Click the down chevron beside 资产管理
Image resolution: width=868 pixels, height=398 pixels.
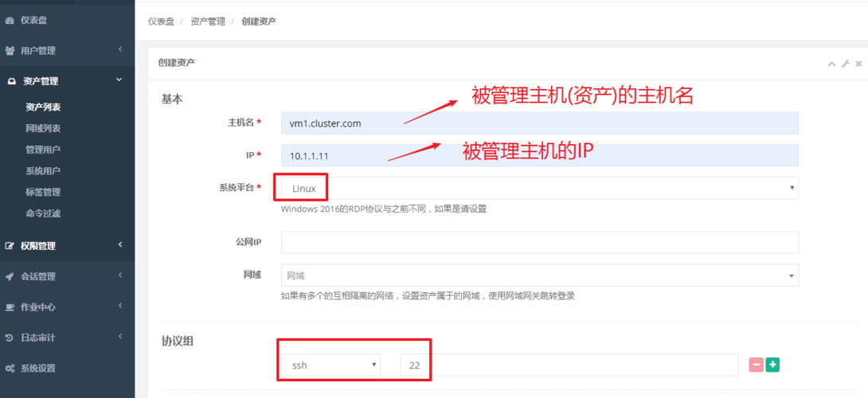click(119, 80)
